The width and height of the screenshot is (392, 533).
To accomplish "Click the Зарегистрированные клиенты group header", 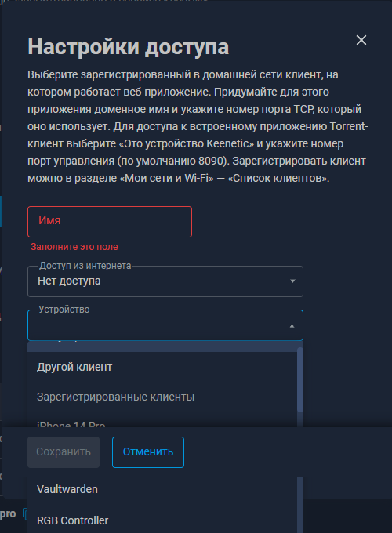I will click(x=115, y=397).
